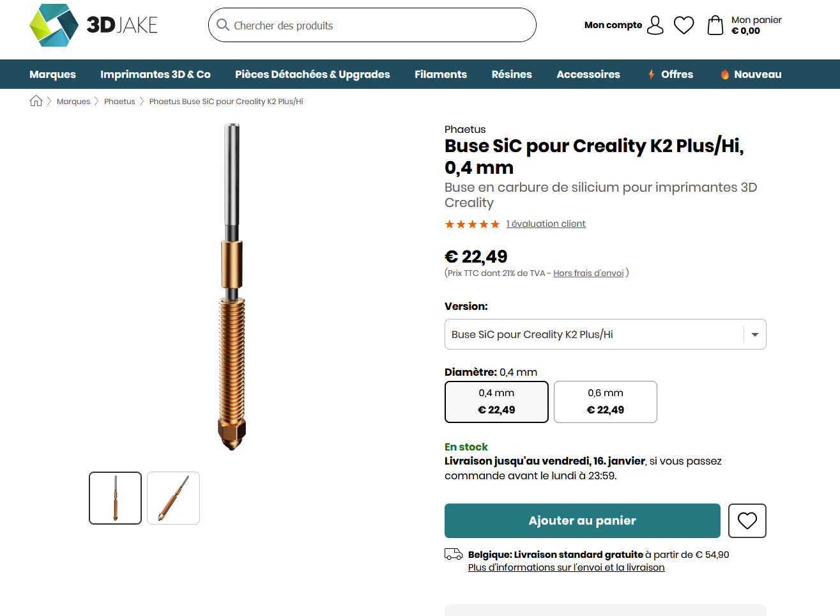Click the Chercher des produits search field
Image resolution: width=840 pixels, height=616 pixels.
pos(377,26)
